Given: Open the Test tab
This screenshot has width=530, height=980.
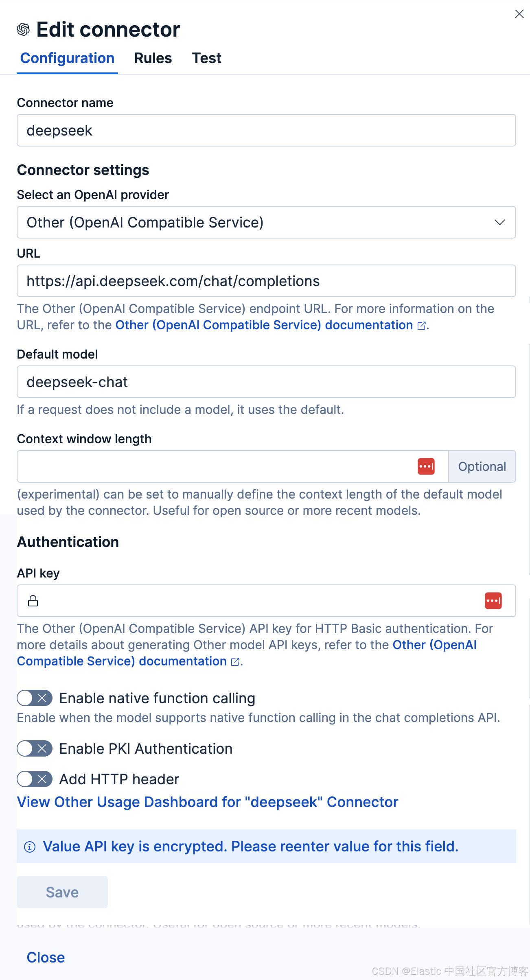Looking at the screenshot, I should 207,58.
